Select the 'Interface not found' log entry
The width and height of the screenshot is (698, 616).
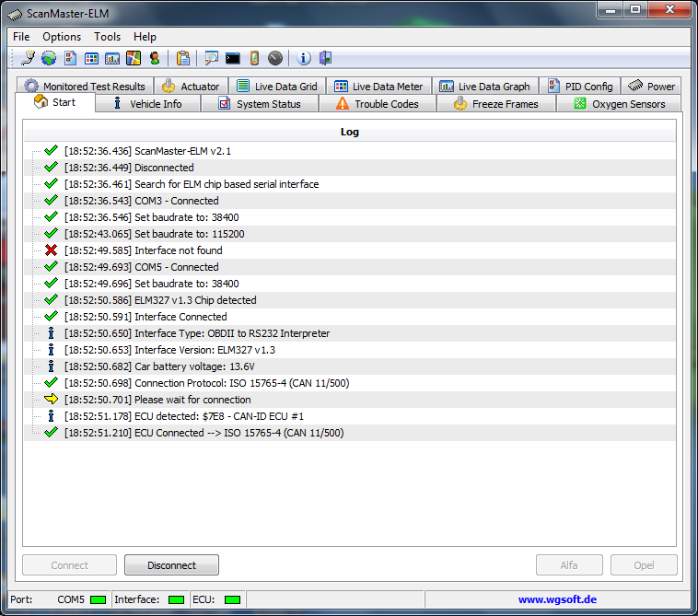click(x=178, y=250)
